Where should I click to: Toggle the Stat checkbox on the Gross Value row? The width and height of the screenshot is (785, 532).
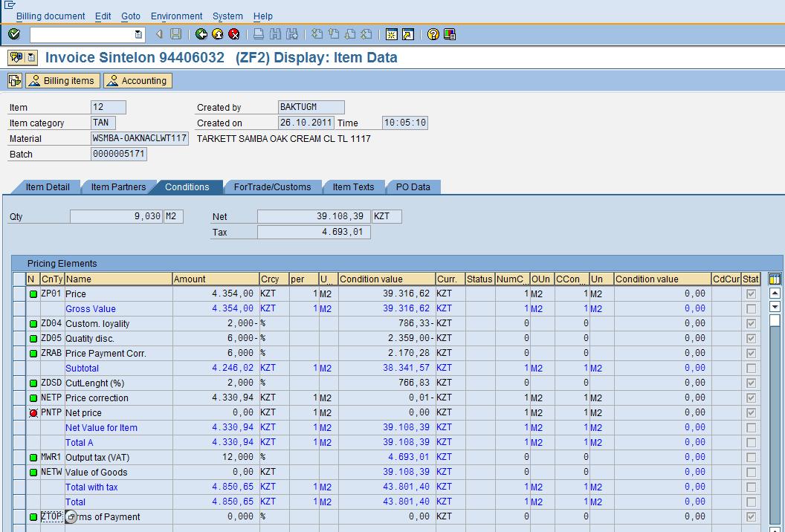[x=751, y=309]
